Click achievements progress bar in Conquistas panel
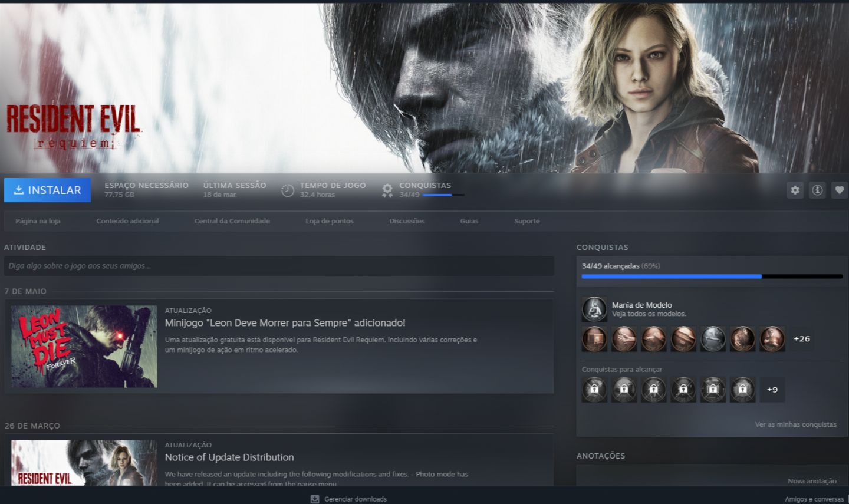The width and height of the screenshot is (849, 504). click(712, 276)
